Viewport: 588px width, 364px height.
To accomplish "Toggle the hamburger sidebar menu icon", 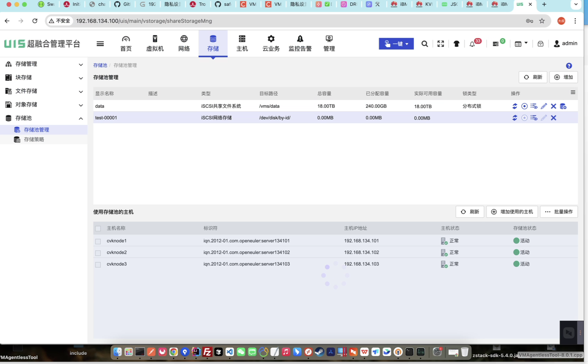I will click(100, 44).
